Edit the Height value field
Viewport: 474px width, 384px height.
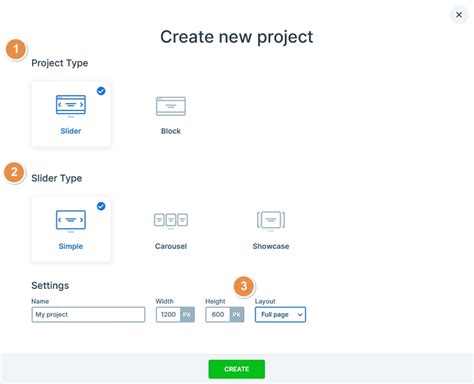[x=218, y=314]
